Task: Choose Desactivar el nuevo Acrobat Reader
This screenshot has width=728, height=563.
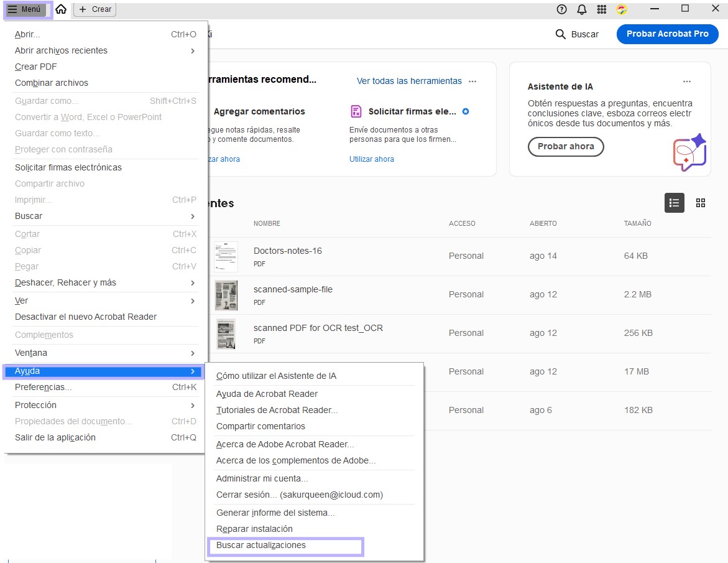Action: (106, 317)
